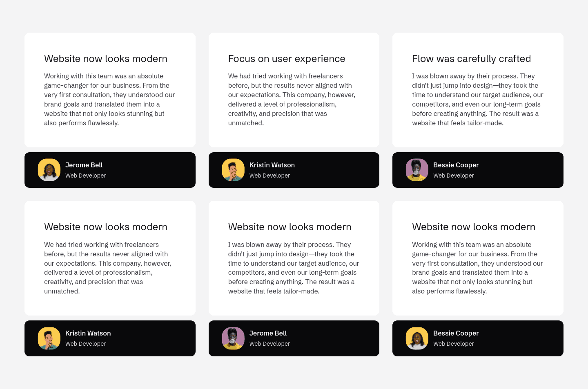The width and height of the screenshot is (588, 389).
Task: Select the name Jerome Bell beside the yellow avatar
Action: pyautogui.click(x=84, y=165)
